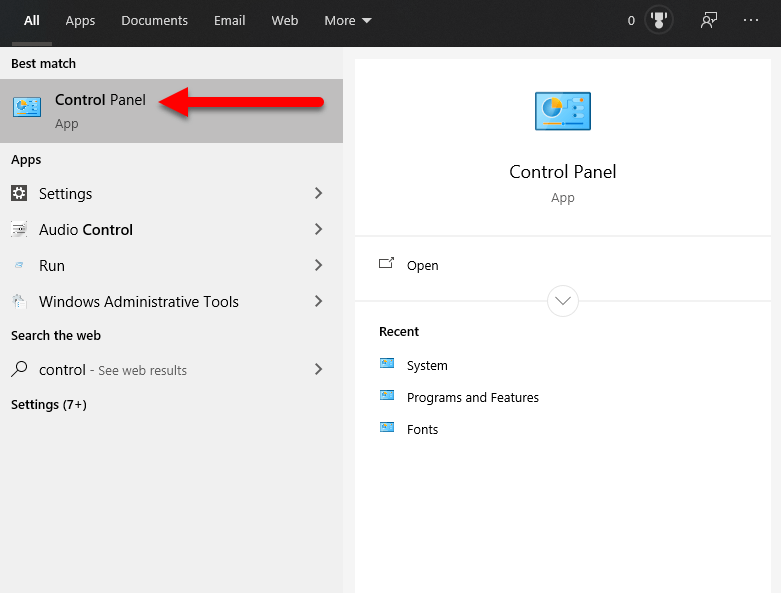Switch to the Email search tab
Viewport: 781px width, 593px height.
point(230,20)
